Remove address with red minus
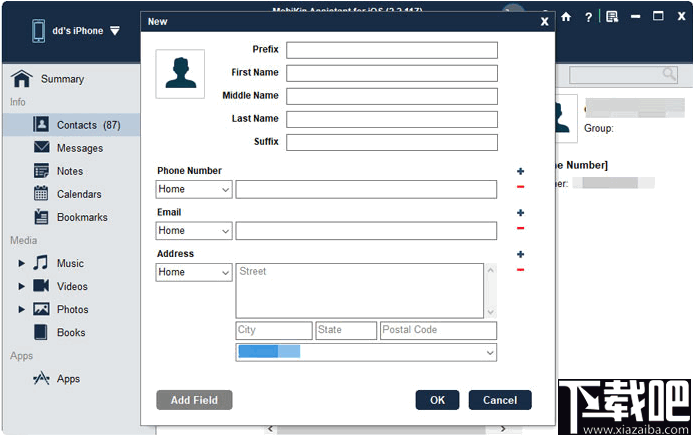Image resolution: width=693 pixels, height=435 pixels. coord(521,270)
